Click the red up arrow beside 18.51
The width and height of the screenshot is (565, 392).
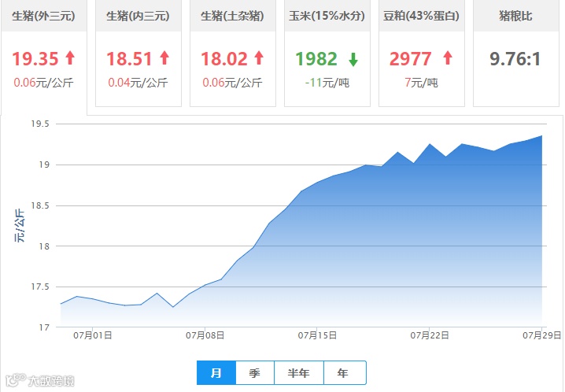pyautogui.click(x=164, y=58)
